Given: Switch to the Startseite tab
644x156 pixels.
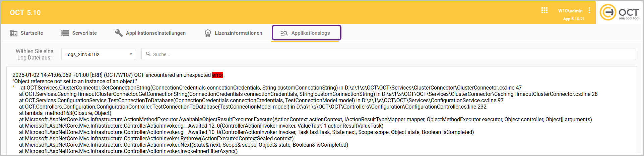Looking at the screenshot, I should 31,33.
